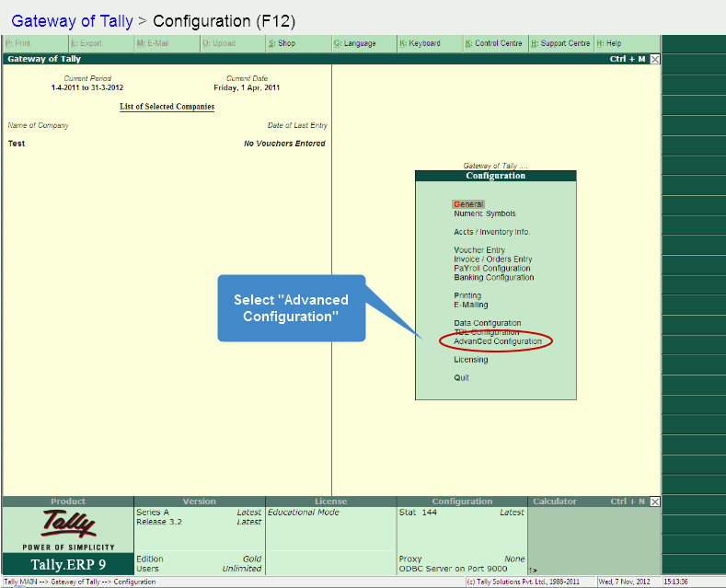Click the Upload toolbar button
This screenshot has height=588, width=726.
pyautogui.click(x=234, y=43)
